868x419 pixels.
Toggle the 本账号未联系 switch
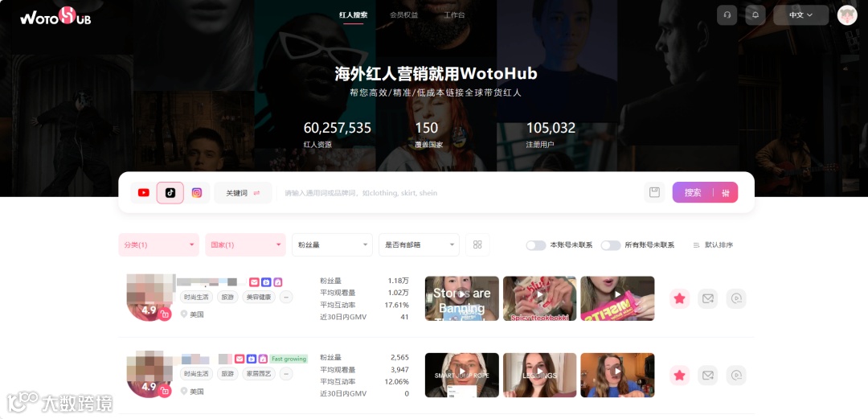click(536, 245)
